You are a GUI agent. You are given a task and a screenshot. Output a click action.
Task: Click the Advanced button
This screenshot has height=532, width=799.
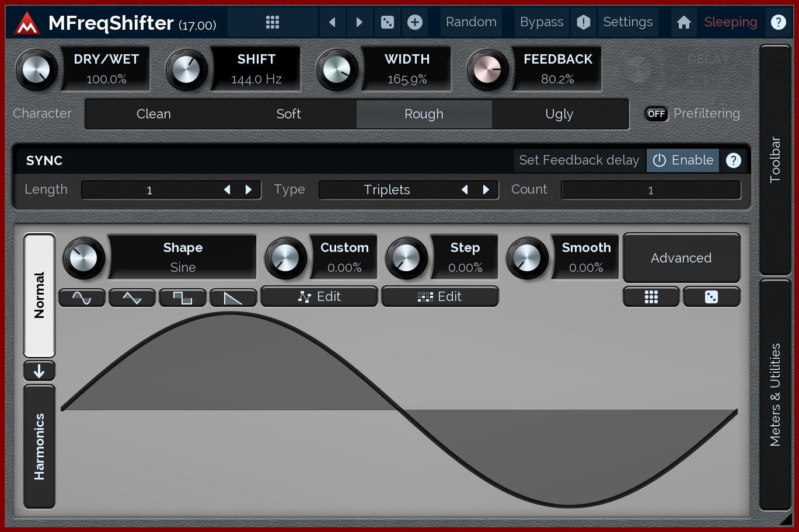681,258
